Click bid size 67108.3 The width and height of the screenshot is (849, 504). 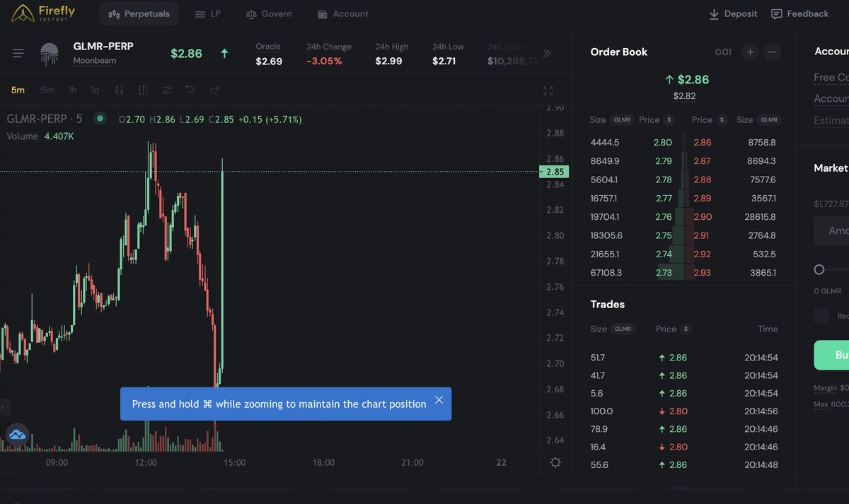click(606, 273)
